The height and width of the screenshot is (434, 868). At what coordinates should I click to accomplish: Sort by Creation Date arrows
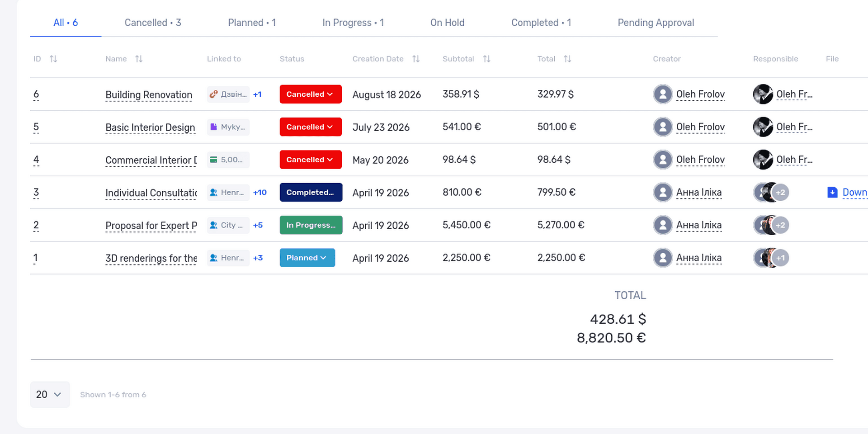(416, 59)
